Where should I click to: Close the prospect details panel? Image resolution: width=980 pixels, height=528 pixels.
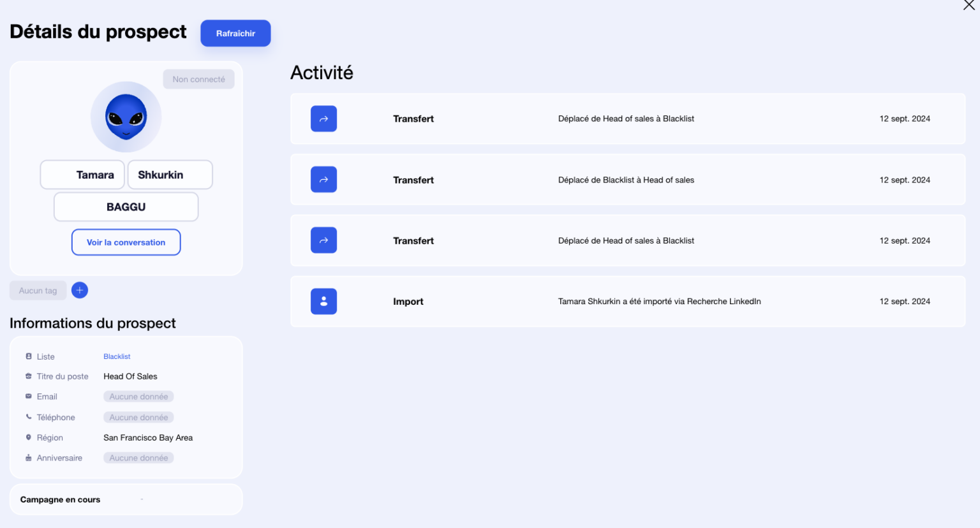coord(969,5)
